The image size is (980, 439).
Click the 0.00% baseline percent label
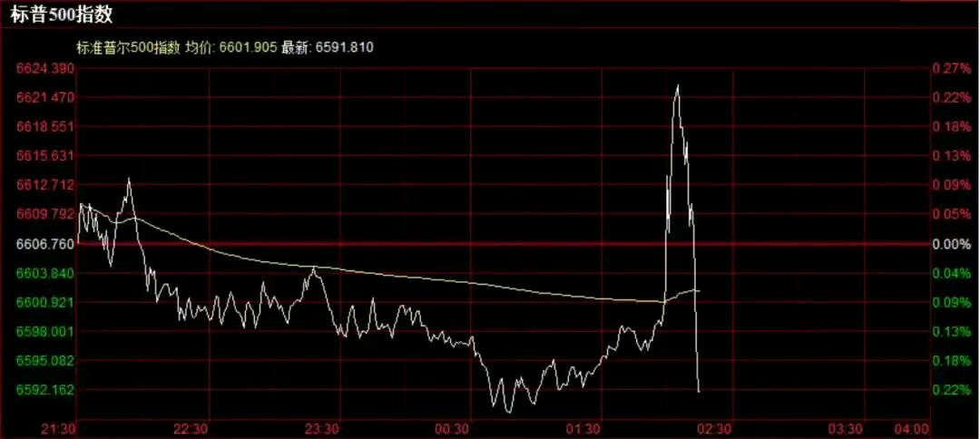[x=951, y=244]
